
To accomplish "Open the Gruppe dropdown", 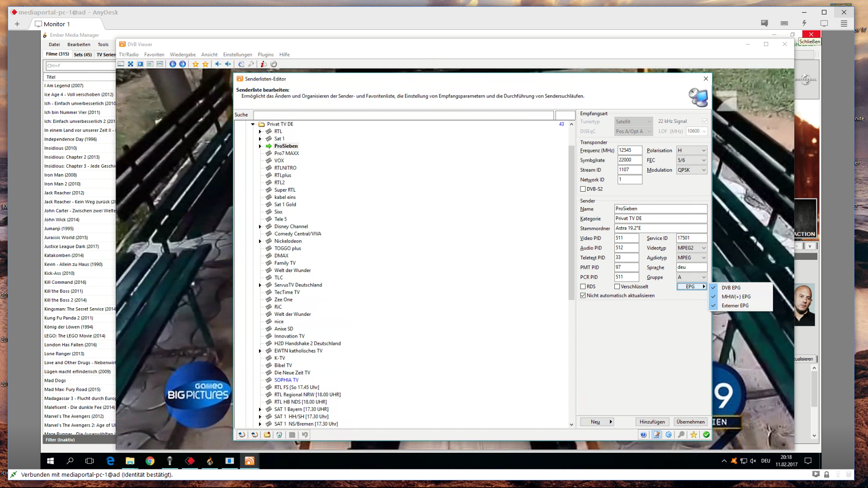I will pyautogui.click(x=692, y=277).
